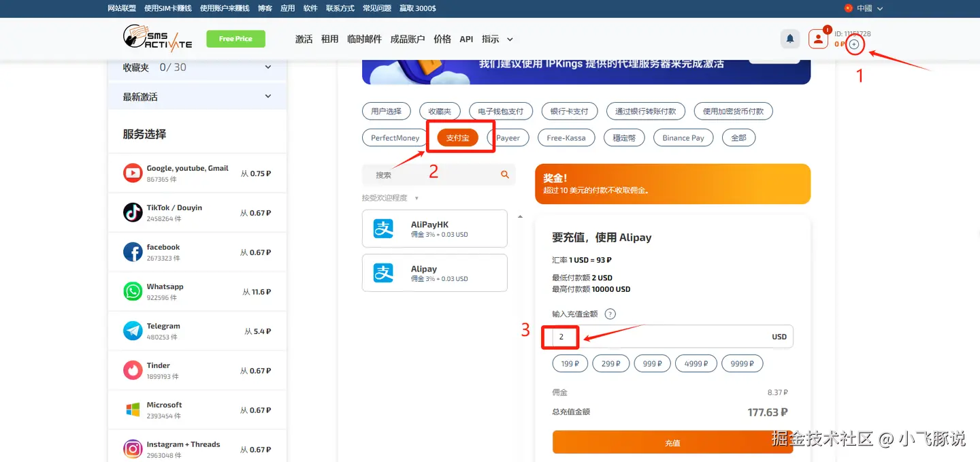Click the search magnifier icon
The height and width of the screenshot is (462, 980).
[505, 175]
